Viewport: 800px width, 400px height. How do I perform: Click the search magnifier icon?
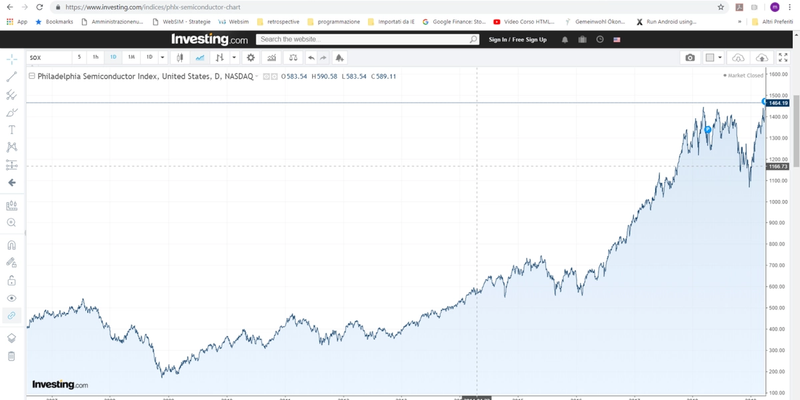[473, 39]
